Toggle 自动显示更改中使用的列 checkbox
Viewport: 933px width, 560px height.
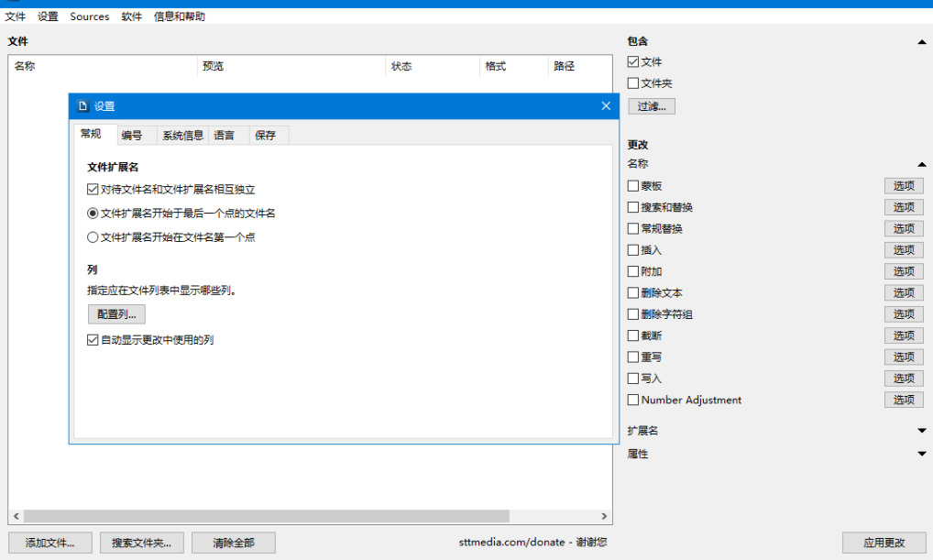(93, 340)
